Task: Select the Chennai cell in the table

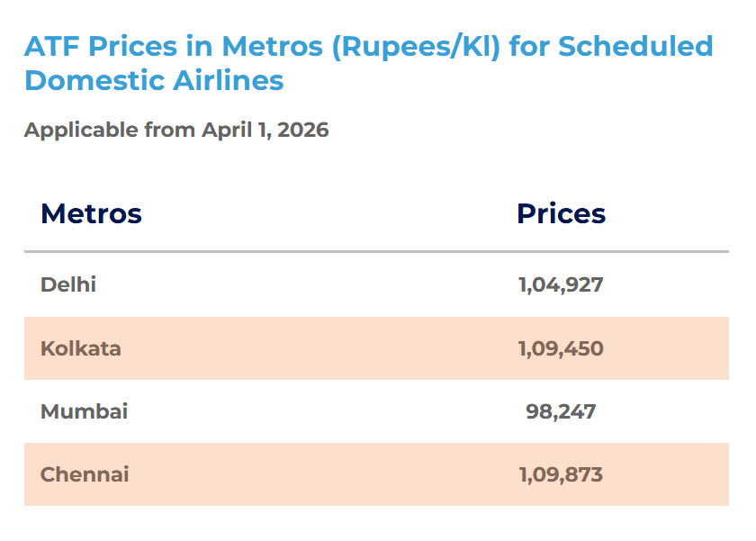Action: pos(85,474)
